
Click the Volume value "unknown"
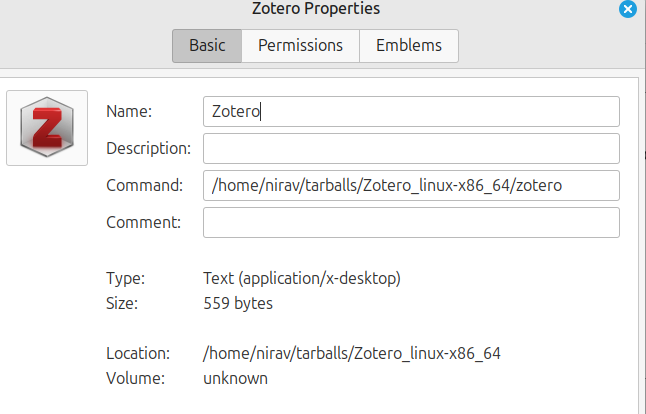pyautogui.click(x=235, y=378)
